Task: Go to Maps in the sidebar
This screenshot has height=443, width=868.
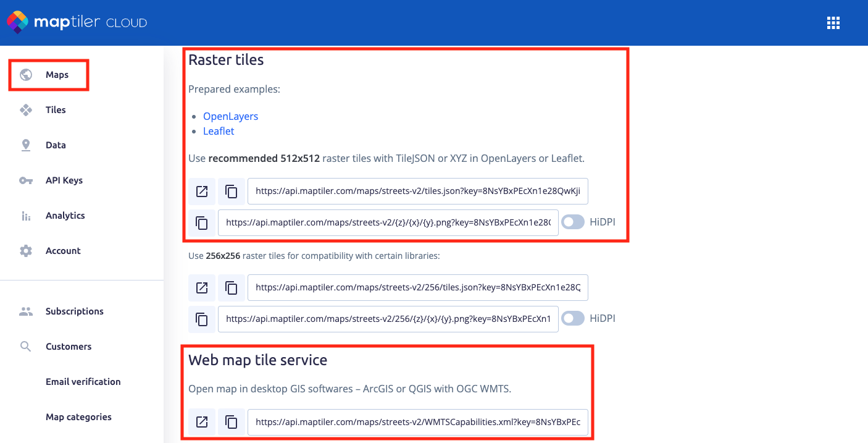Action: [57, 75]
